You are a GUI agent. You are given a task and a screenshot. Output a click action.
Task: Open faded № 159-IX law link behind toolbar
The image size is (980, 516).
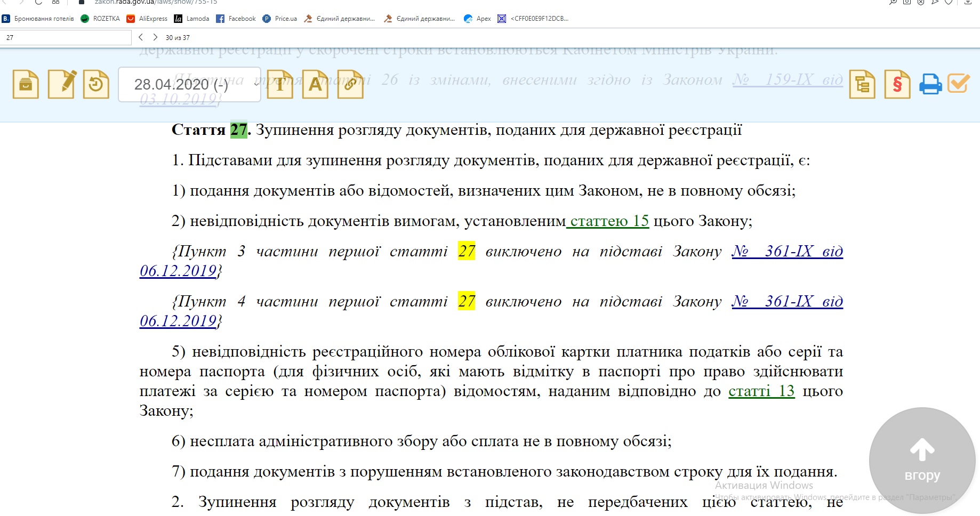pos(788,79)
